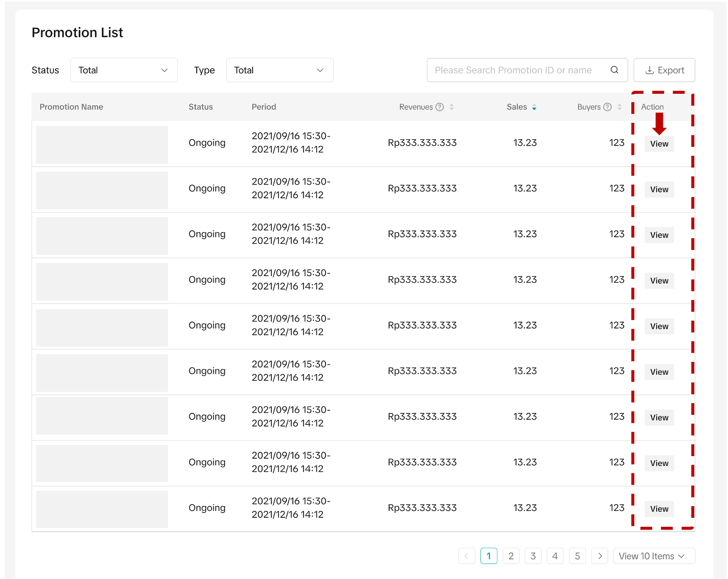Viewport: 728px width, 579px height.
Task: Click the Buyers help question-mark icon
Action: click(607, 107)
